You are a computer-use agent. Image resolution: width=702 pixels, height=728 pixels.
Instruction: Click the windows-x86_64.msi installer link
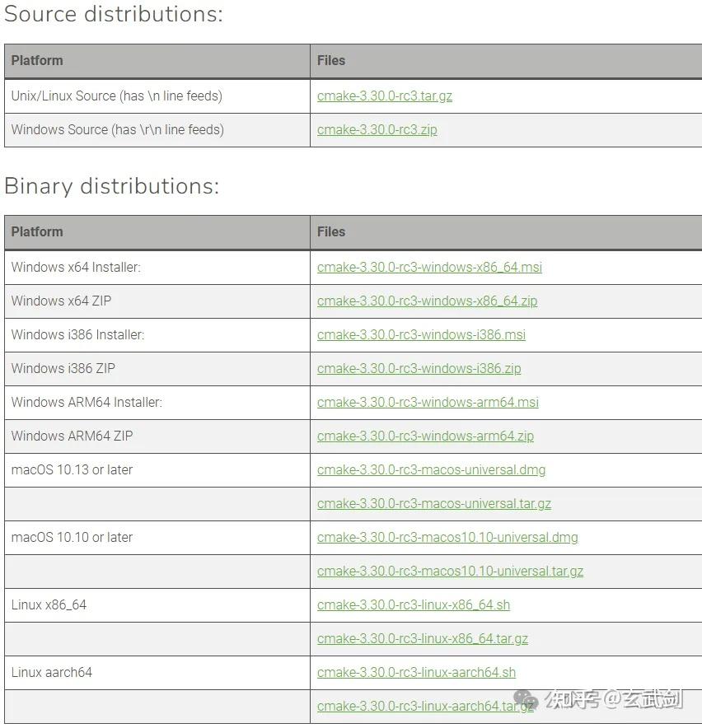tap(429, 267)
